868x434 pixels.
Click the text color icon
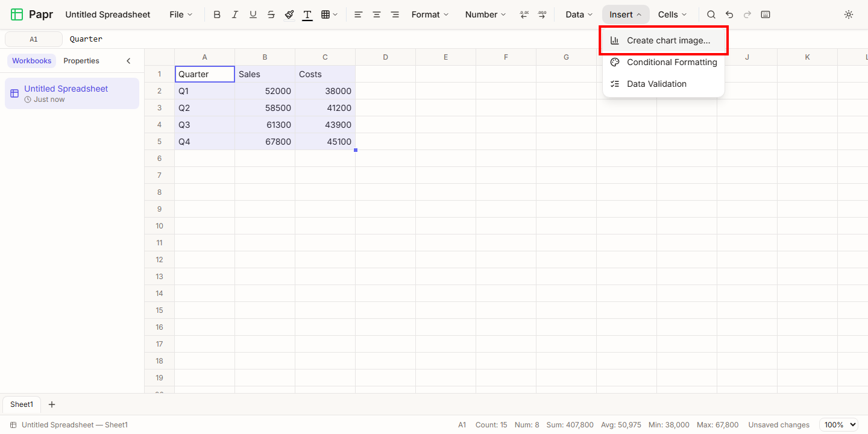(x=307, y=14)
